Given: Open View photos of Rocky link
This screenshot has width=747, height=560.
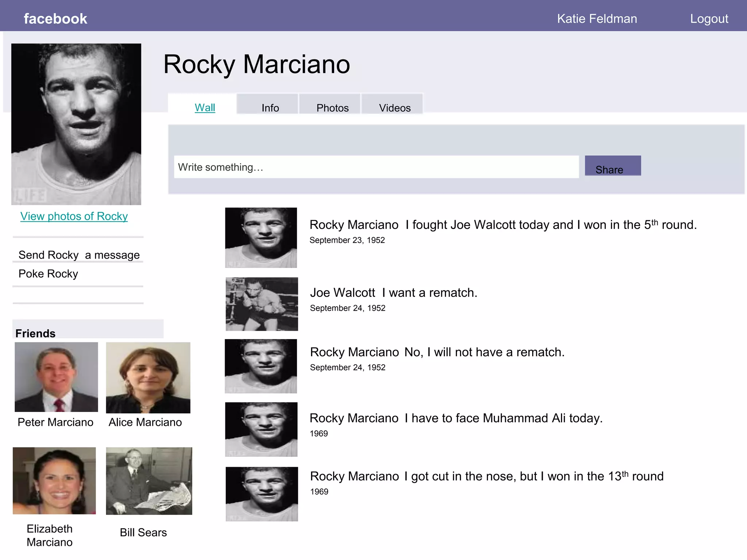Looking at the screenshot, I should coord(74,216).
